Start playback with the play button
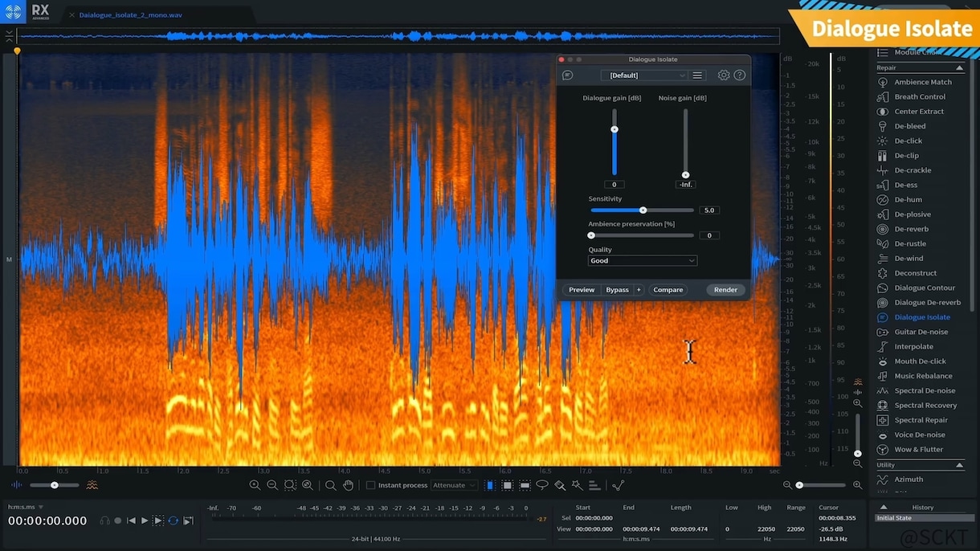The width and height of the screenshot is (980, 551). coord(145,521)
